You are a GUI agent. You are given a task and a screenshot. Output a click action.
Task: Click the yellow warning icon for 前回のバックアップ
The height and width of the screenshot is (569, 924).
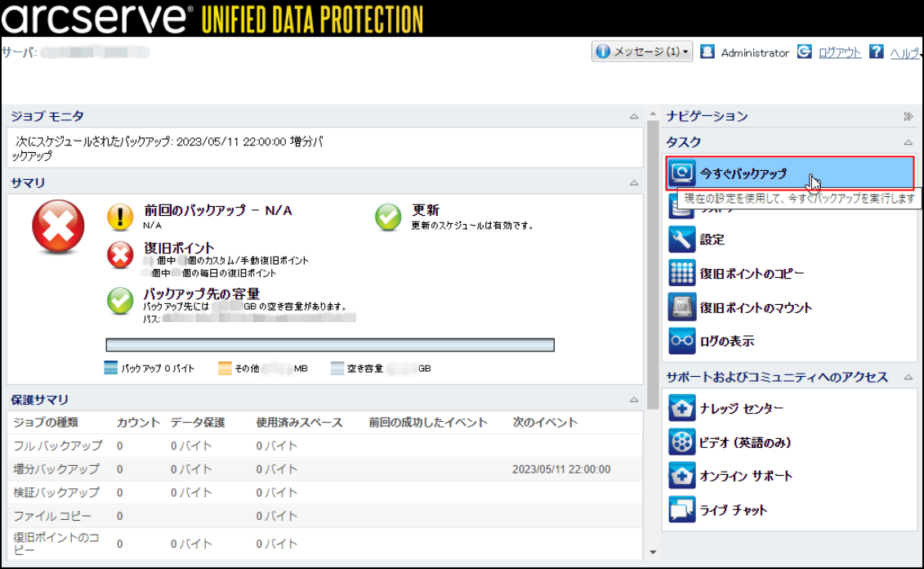click(x=120, y=217)
